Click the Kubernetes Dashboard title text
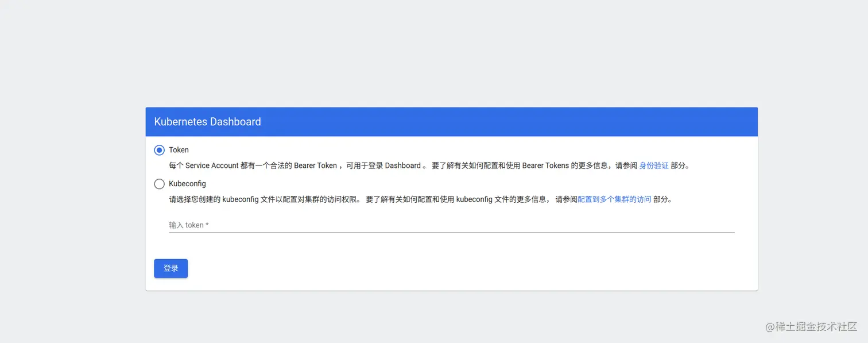The image size is (868, 343). (207, 122)
